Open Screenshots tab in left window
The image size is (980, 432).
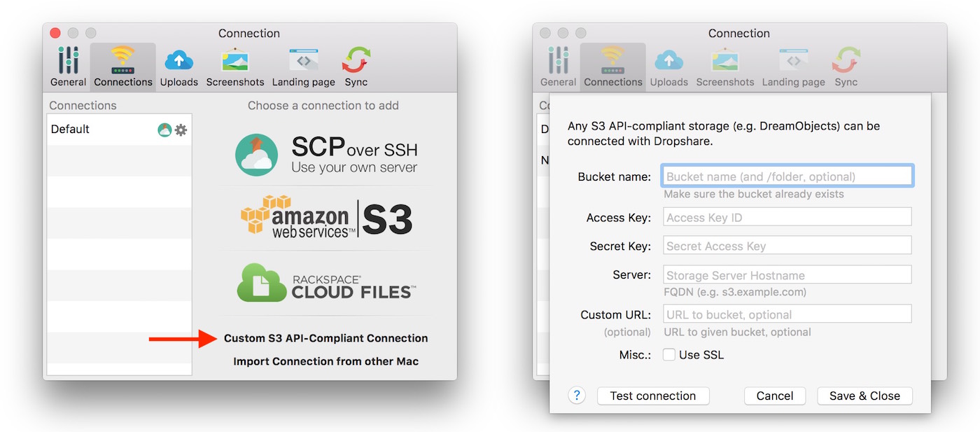pos(235,67)
